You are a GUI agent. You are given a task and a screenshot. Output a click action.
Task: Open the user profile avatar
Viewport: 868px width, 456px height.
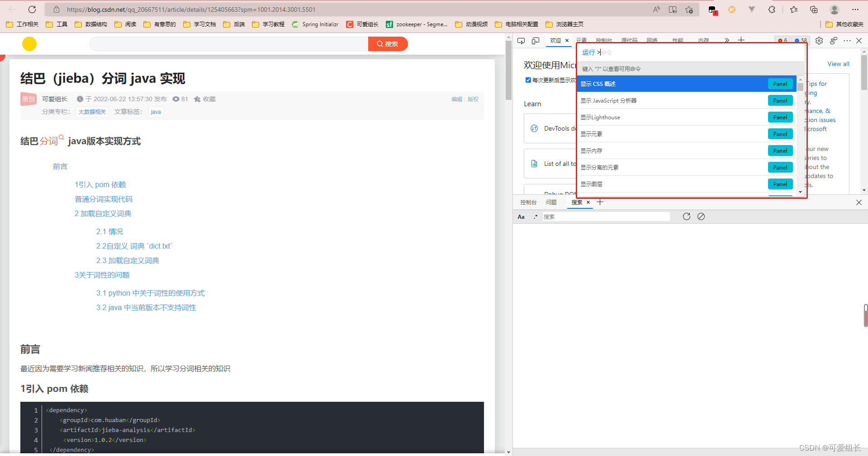click(x=835, y=9)
